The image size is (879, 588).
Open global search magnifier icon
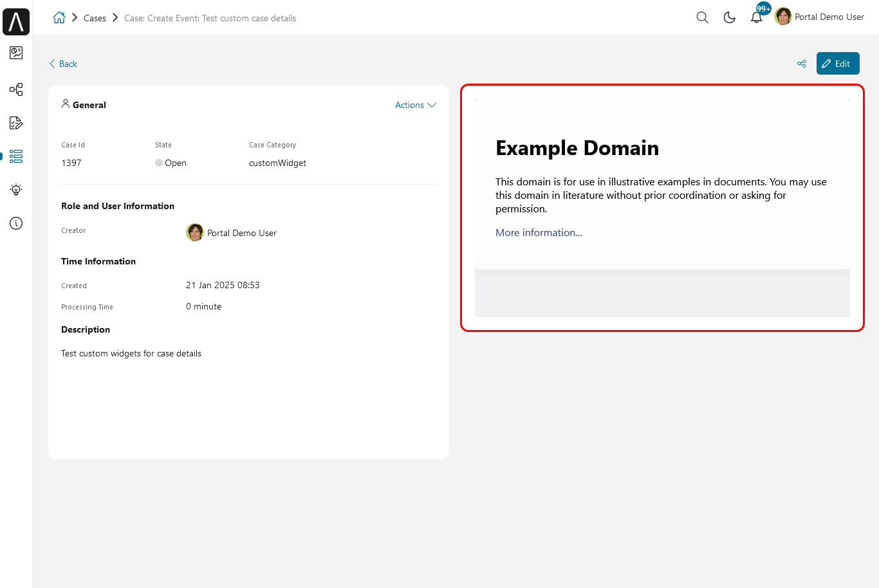coord(702,17)
